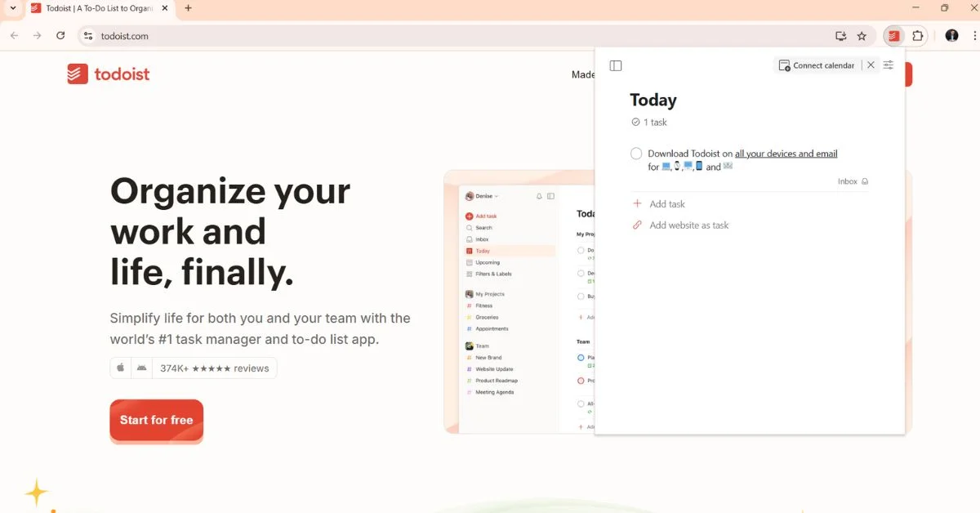Go forward to next page

tap(38, 36)
